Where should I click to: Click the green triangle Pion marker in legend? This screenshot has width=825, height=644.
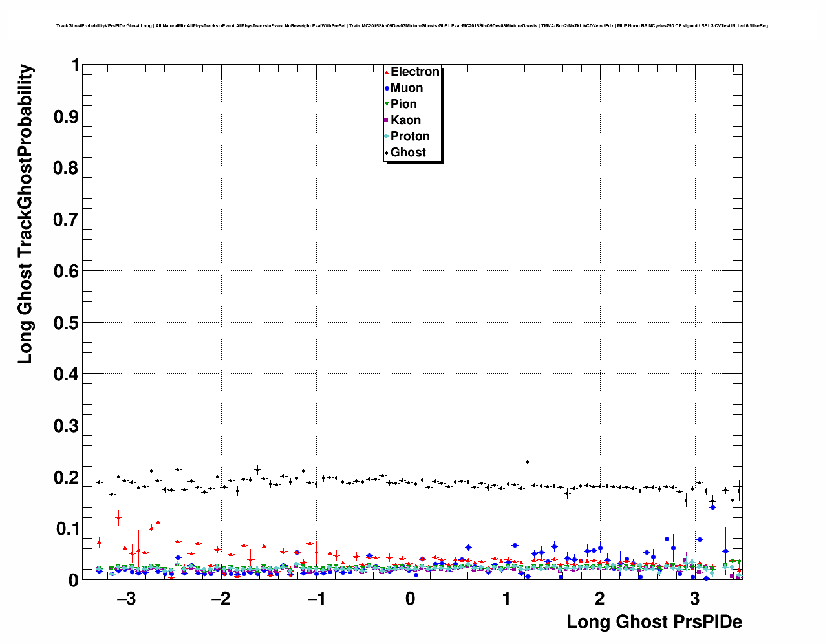387,104
